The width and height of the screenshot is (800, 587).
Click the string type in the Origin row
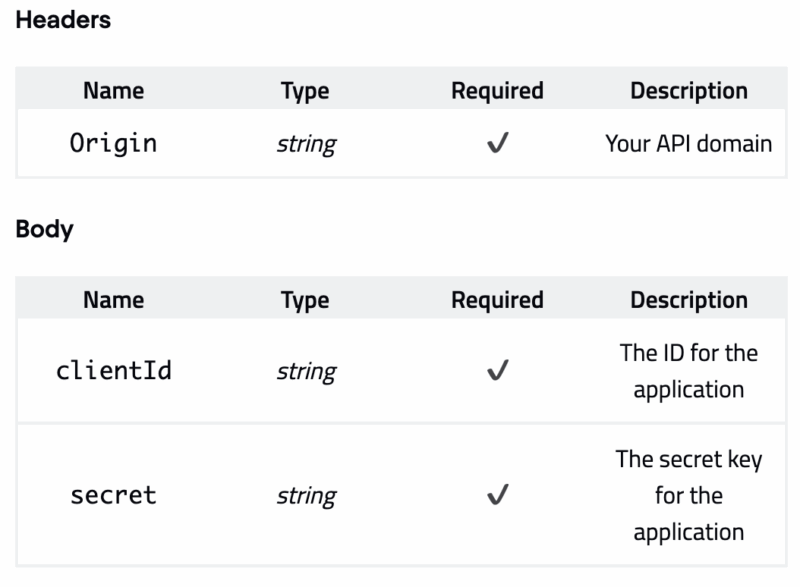click(x=306, y=144)
